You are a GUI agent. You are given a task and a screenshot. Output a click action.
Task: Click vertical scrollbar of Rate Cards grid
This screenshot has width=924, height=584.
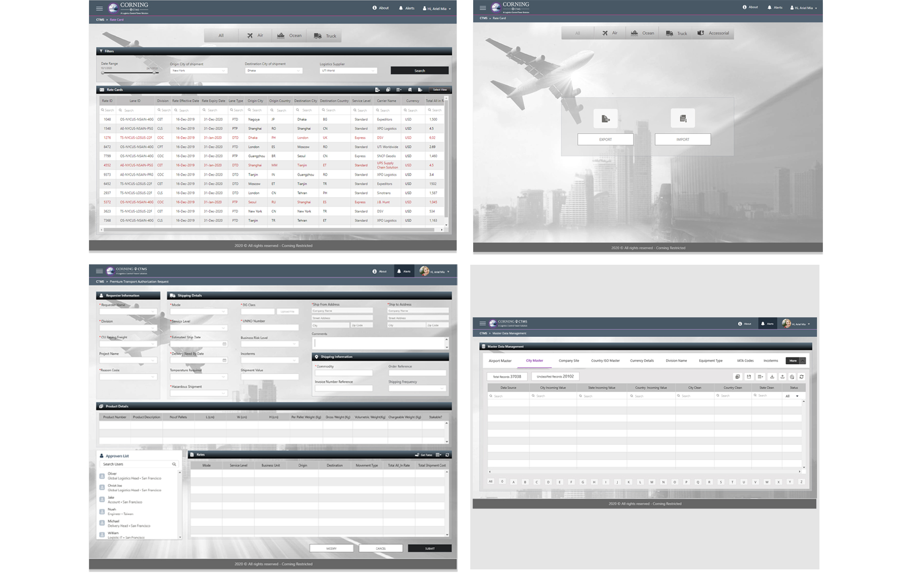click(x=446, y=161)
